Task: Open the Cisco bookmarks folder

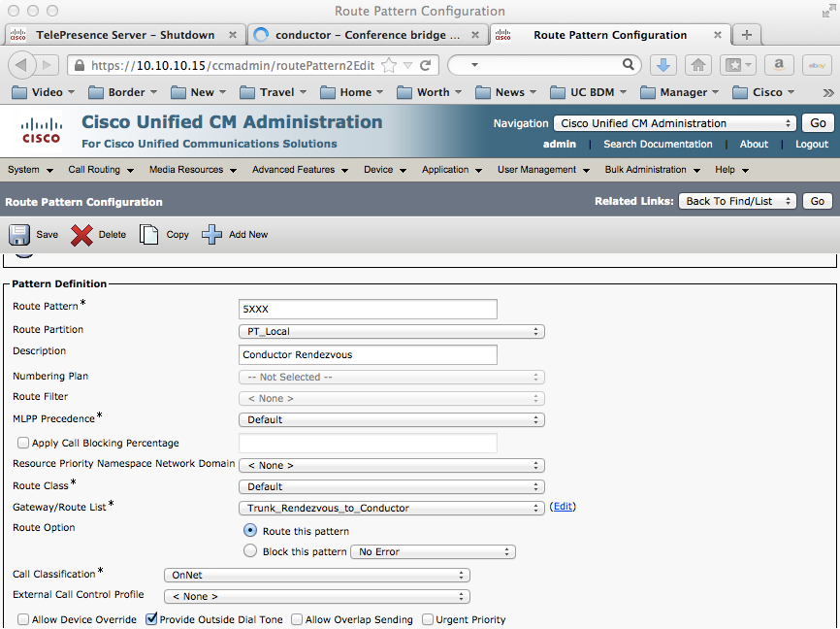Action: 763,92
